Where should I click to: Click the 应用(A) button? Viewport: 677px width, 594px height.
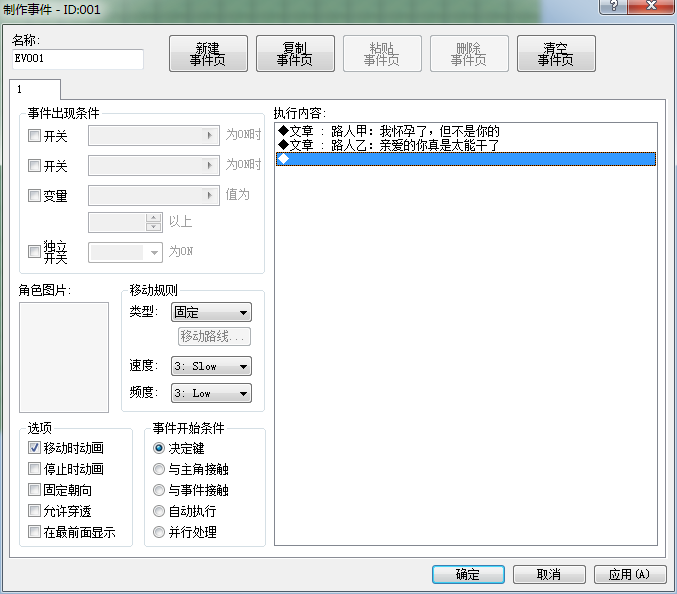(630, 575)
